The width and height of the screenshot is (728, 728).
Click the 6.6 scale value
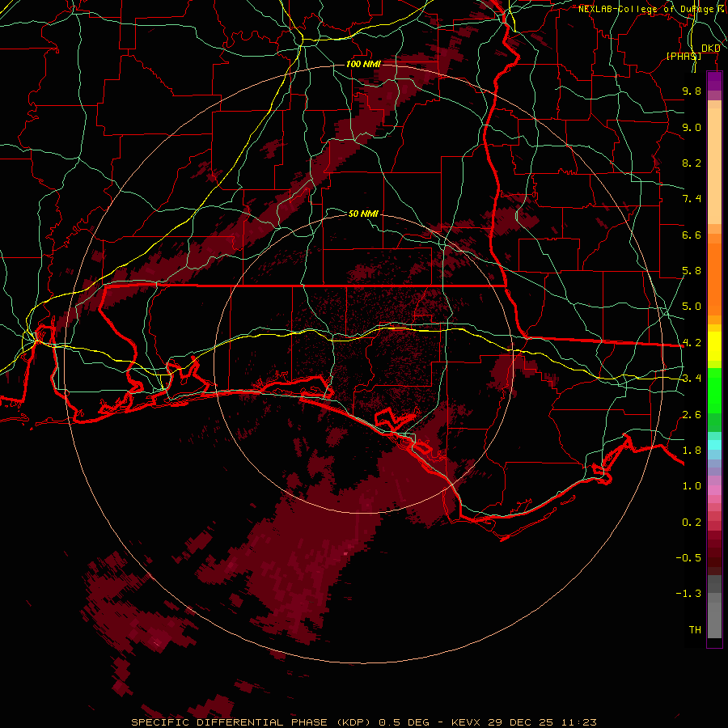click(x=692, y=235)
